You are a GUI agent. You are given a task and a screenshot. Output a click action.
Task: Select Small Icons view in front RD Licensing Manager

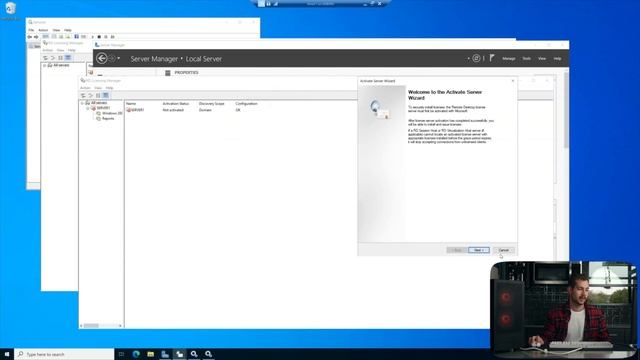coord(91,95)
